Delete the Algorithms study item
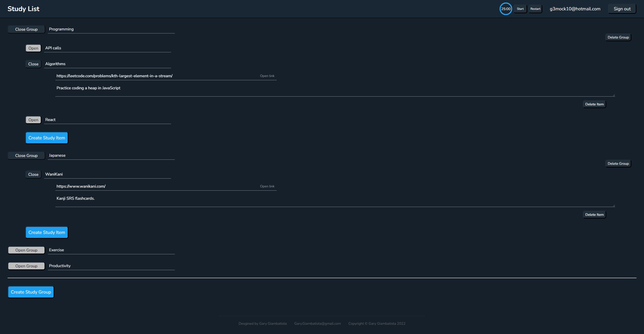This screenshot has width=644, height=334. [x=594, y=104]
